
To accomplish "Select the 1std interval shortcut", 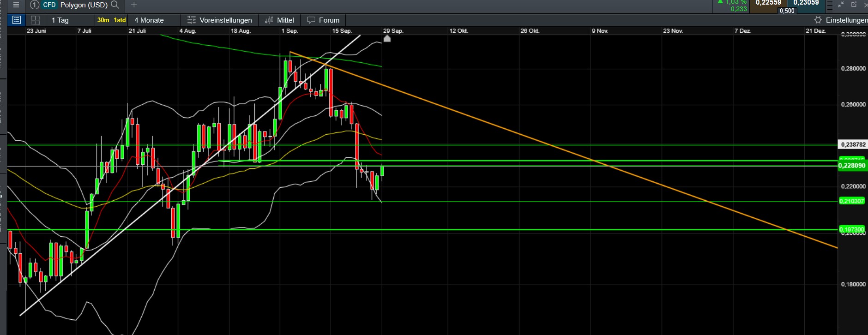I will pos(120,20).
